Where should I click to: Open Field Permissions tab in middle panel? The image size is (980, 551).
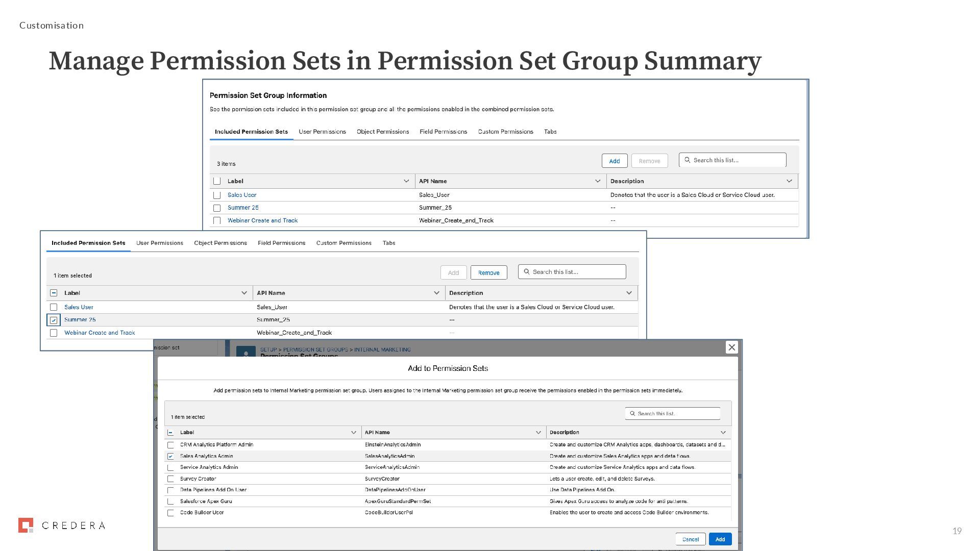pyautogui.click(x=281, y=243)
